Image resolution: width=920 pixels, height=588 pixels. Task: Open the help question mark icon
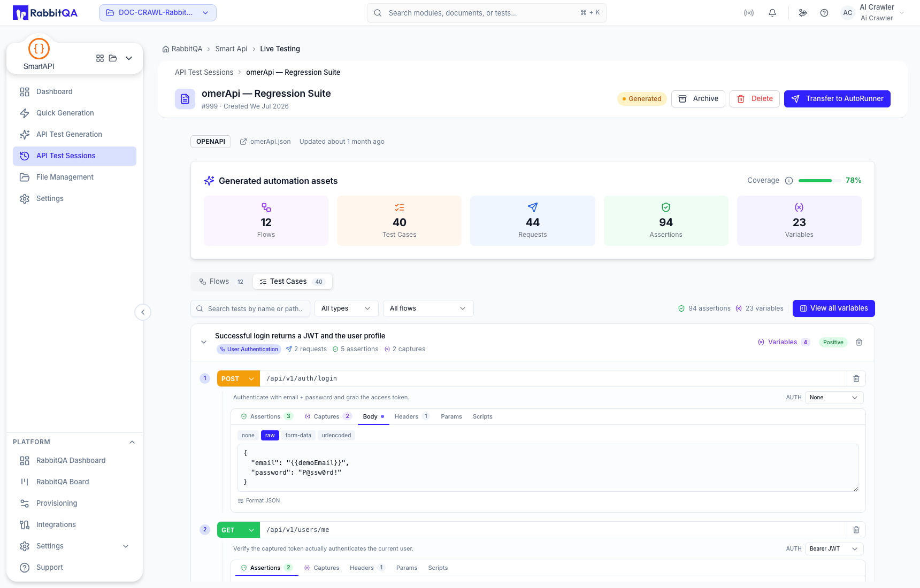click(x=824, y=13)
